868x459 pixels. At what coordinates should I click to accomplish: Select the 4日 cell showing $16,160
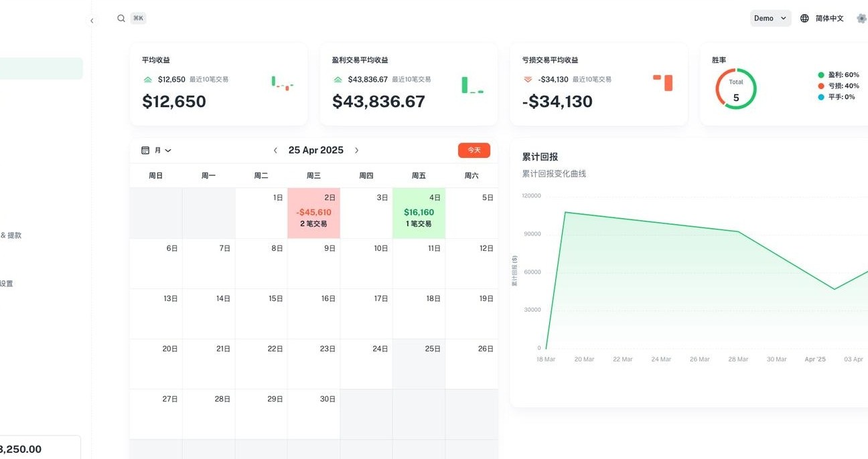[x=419, y=213]
